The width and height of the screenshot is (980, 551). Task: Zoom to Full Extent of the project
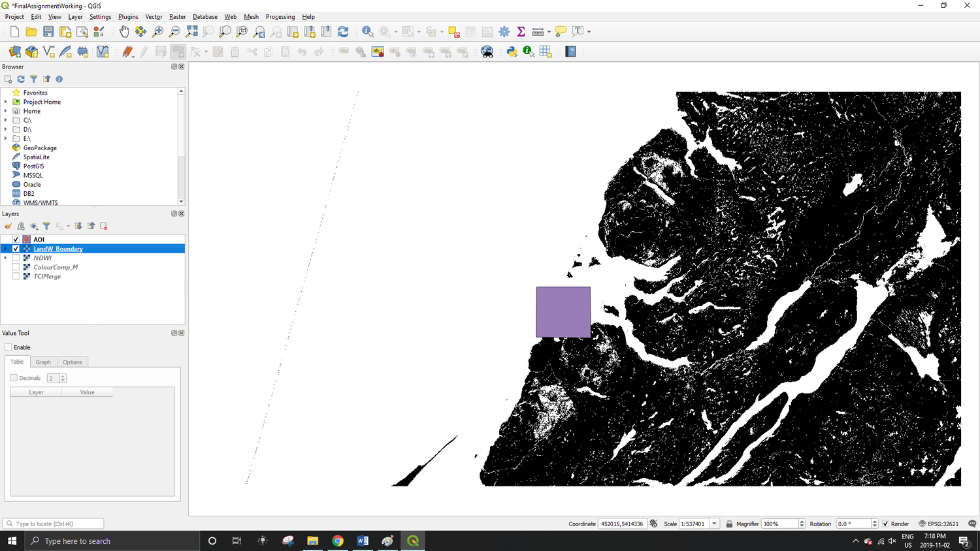coord(191,31)
